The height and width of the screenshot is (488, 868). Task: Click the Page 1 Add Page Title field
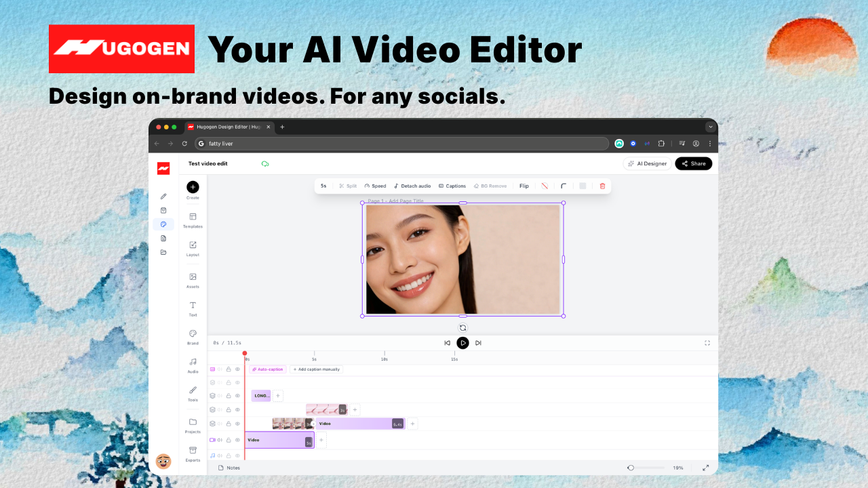coord(395,201)
